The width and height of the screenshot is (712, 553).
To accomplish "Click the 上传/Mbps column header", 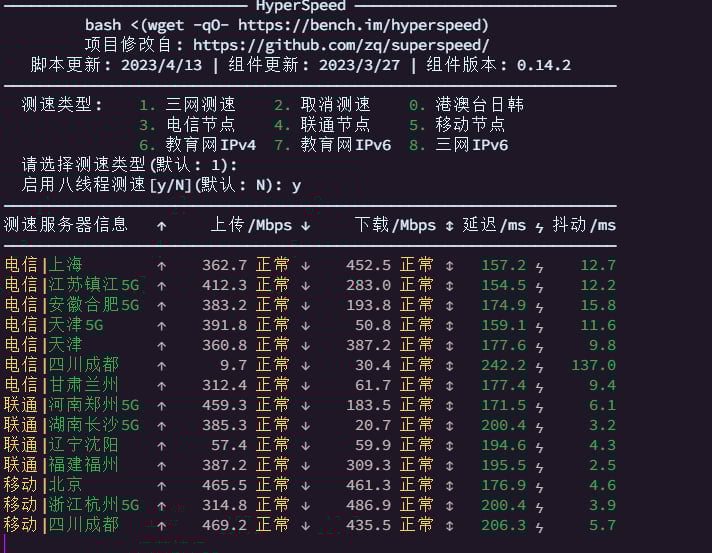I will (251, 225).
